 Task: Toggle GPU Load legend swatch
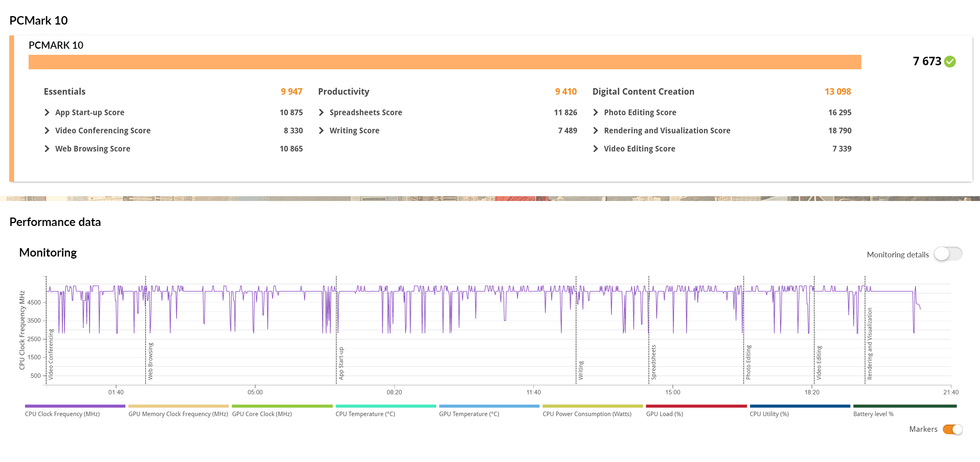[x=696, y=406]
